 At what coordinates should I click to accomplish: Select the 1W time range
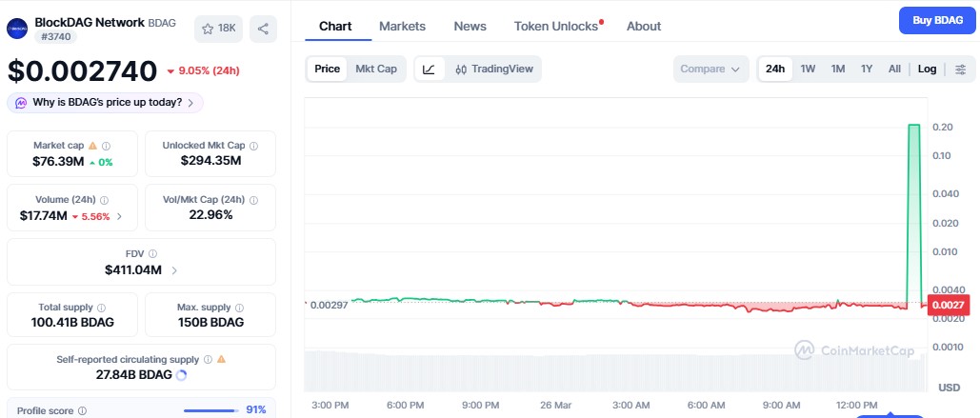[x=809, y=69]
